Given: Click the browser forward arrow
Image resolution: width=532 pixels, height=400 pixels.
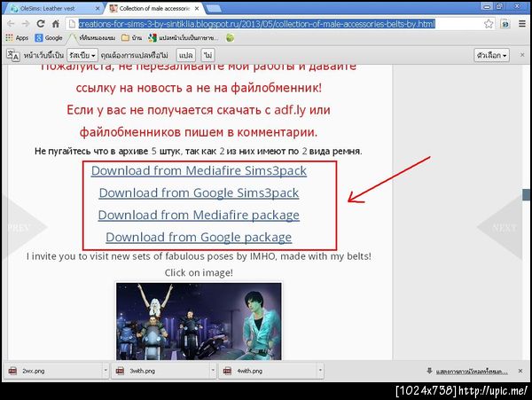Looking at the screenshot, I should click(x=26, y=24).
